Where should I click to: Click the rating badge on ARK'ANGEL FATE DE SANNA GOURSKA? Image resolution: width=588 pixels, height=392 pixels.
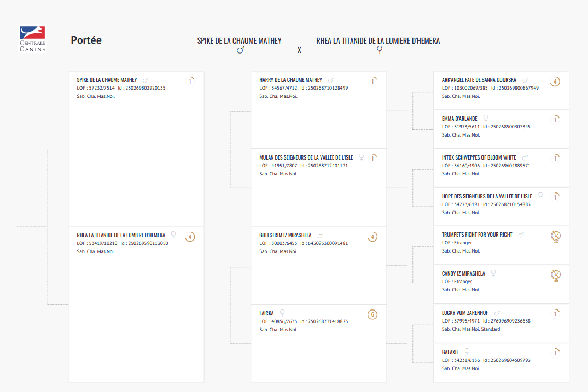click(555, 81)
